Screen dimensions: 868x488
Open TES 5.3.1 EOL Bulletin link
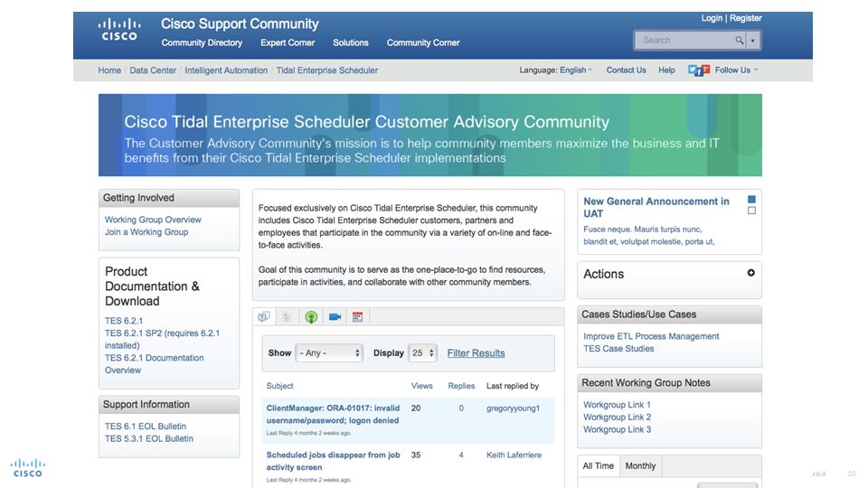click(x=149, y=438)
